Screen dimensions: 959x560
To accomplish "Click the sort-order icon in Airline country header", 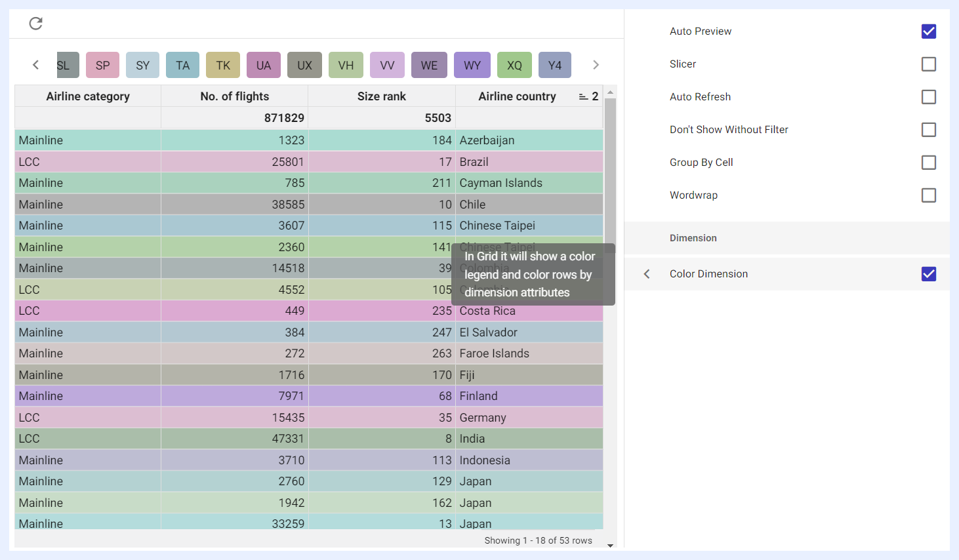I will (583, 96).
